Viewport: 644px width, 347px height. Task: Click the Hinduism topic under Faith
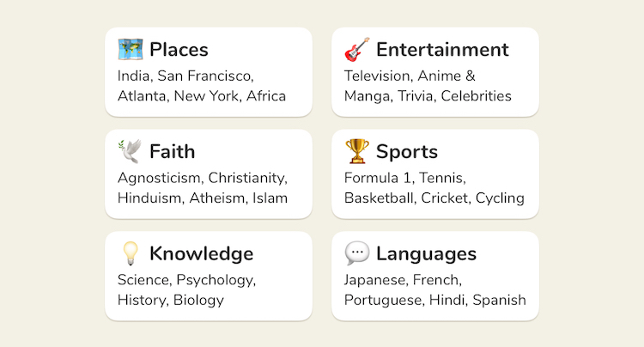149,198
